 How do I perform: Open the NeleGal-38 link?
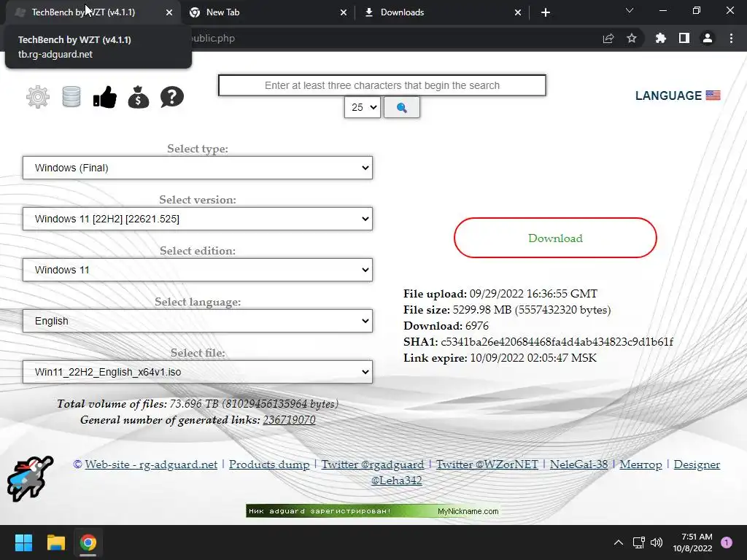click(x=578, y=464)
